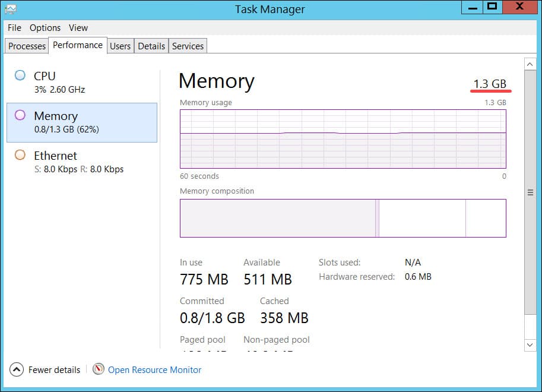Switch to the Users tab
Screen dimensions: 542x392
[120, 46]
